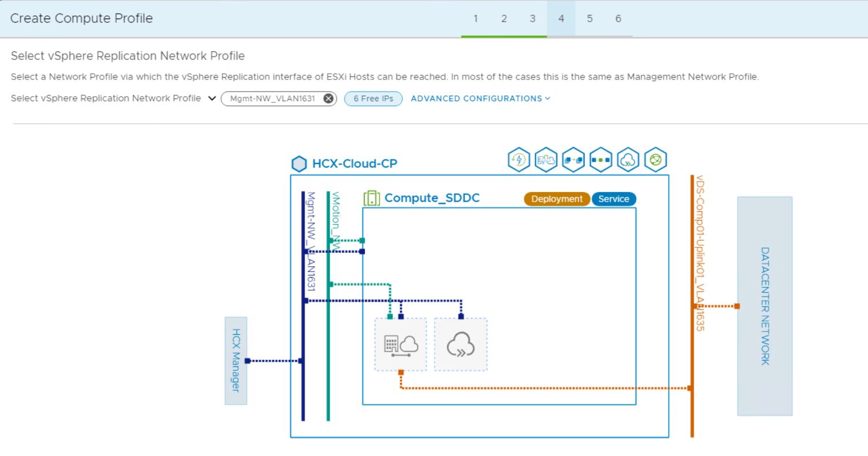Click the Deployment badge
Screen dimensions: 868x456
click(x=557, y=199)
